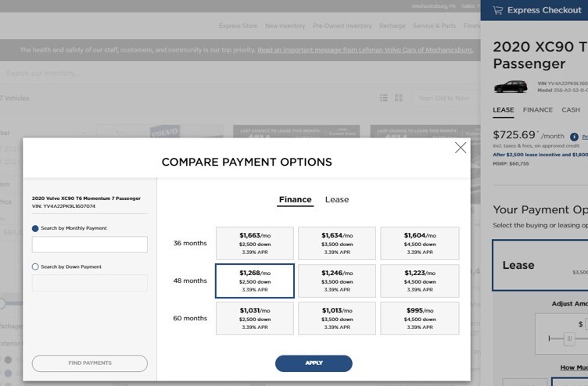Viewport: 588px width, 386px height.
Task: Click the vehicle VIN text in dialog
Action: click(x=63, y=206)
